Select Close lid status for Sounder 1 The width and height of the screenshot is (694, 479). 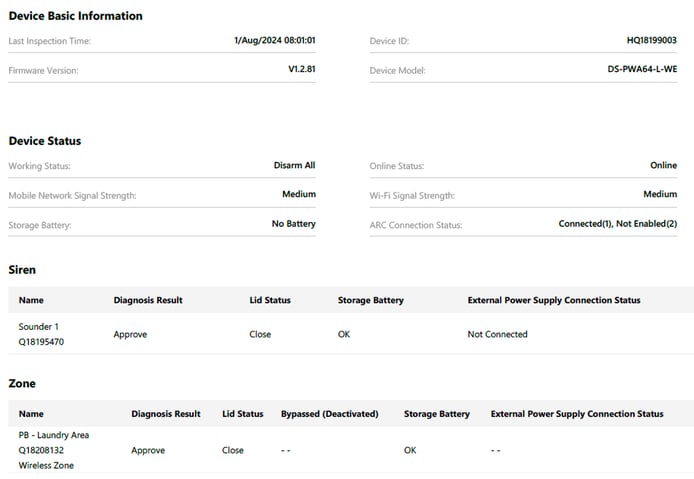point(260,334)
